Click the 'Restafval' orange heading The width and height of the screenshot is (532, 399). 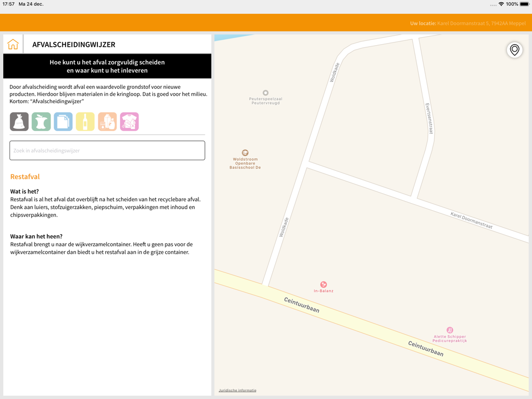25,177
